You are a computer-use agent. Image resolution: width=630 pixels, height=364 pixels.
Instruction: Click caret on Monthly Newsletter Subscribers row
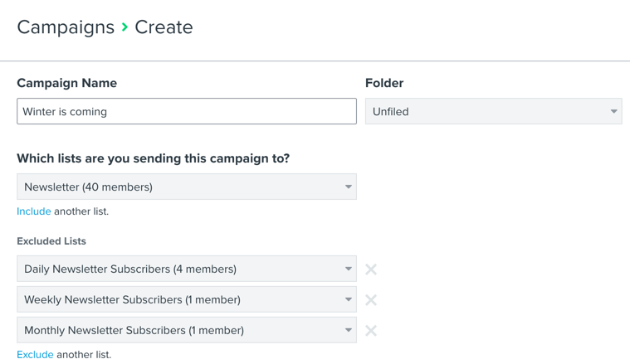pyautogui.click(x=348, y=330)
